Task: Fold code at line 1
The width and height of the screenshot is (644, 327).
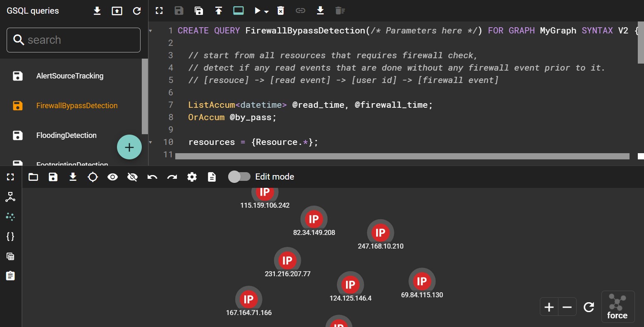Action: [x=150, y=31]
